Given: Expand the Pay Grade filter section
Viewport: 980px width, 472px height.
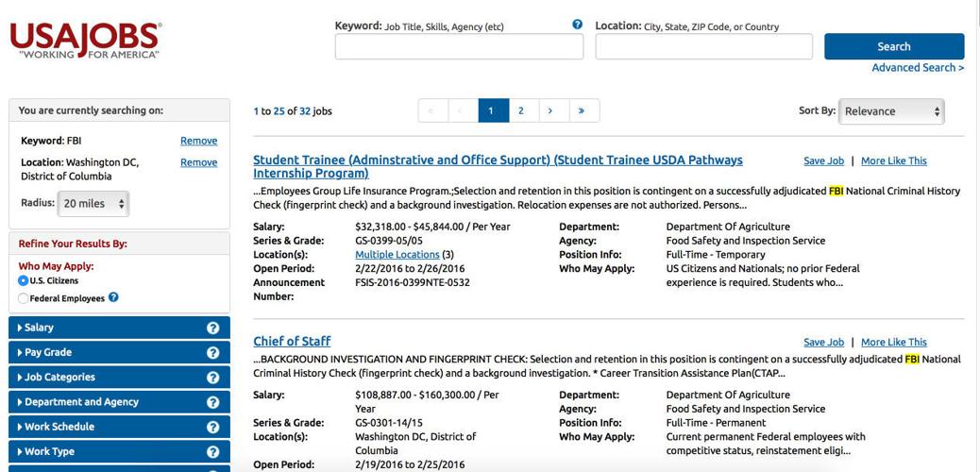Looking at the screenshot, I should [119, 353].
